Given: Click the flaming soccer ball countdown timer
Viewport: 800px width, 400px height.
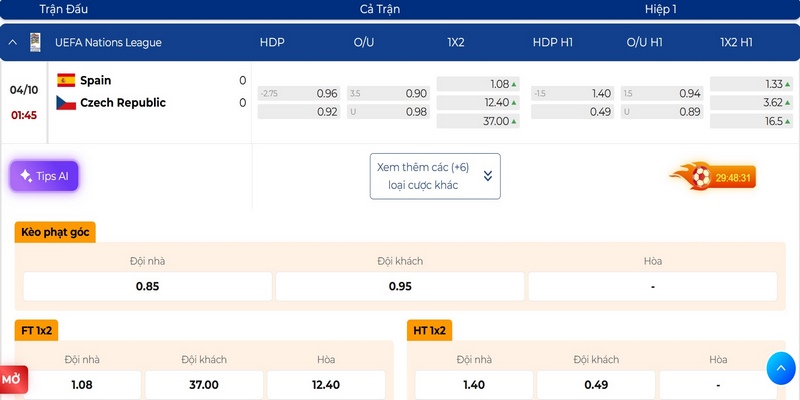Looking at the screenshot, I should point(713,178).
